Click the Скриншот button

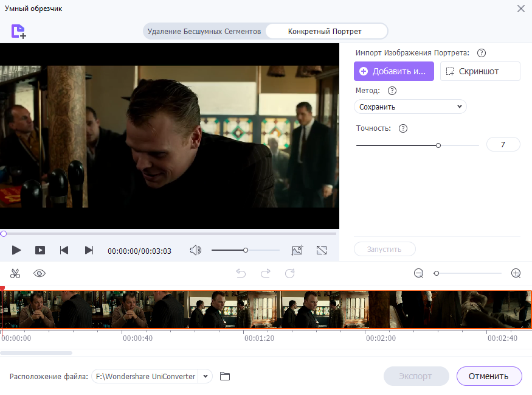click(x=480, y=71)
